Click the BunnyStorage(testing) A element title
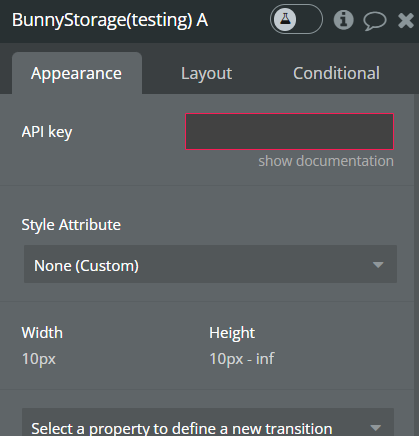This screenshot has width=419, height=436. click(110, 20)
